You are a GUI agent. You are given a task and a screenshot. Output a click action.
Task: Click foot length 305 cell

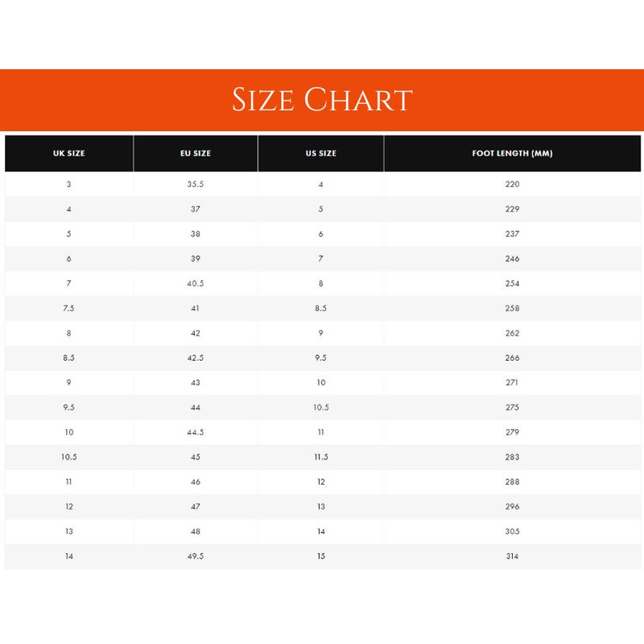coord(512,531)
